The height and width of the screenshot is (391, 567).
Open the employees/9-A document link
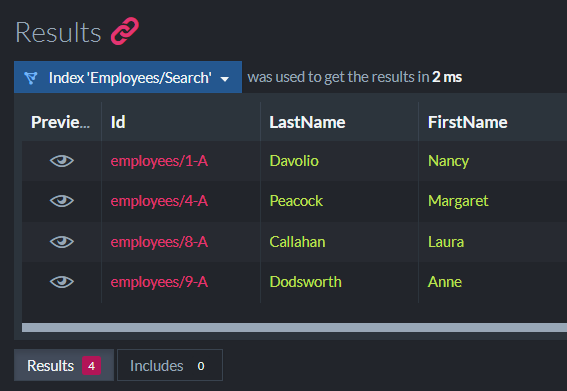click(x=159, y=282)
